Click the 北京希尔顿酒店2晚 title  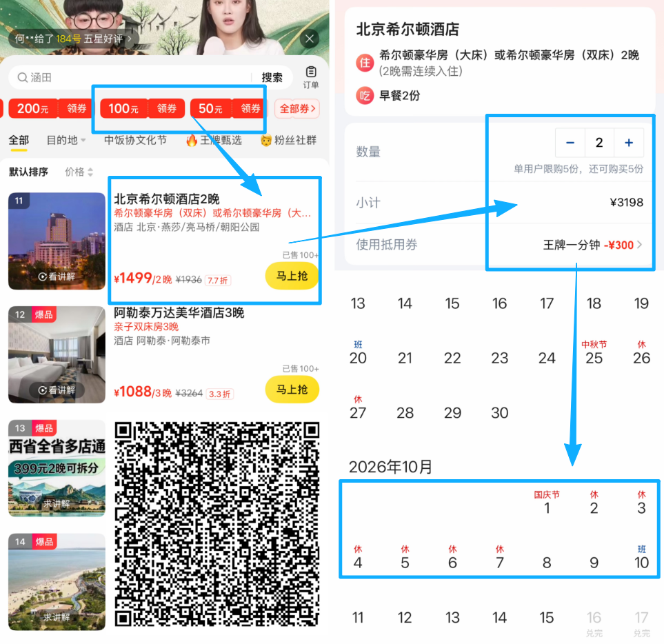pyautogui.click(x=166, y=199)
